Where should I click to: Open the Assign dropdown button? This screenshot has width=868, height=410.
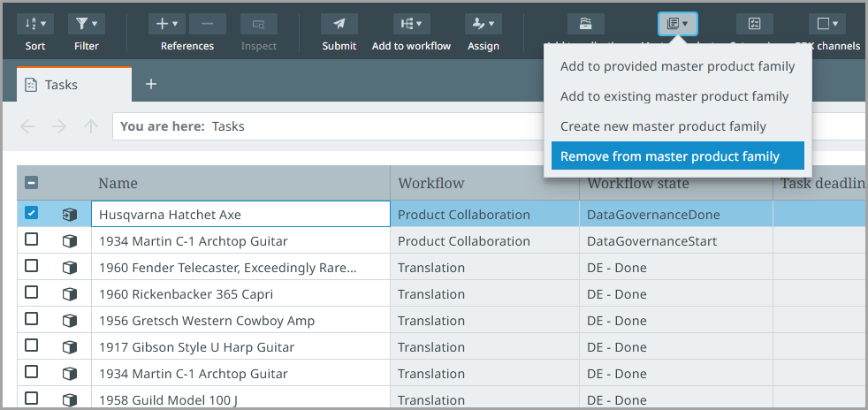483,25
